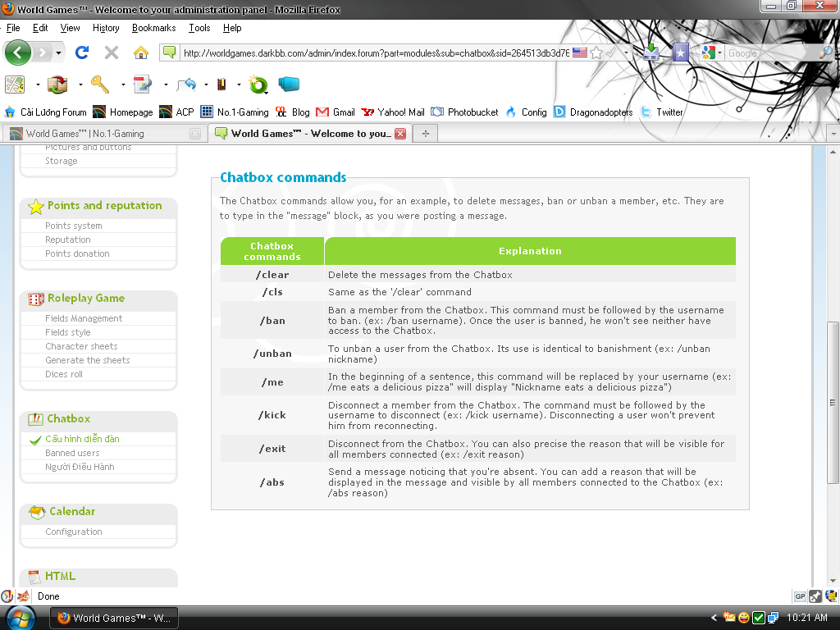Click the key icon in the toolbar
Screen dimensions: 840x630
100,84
